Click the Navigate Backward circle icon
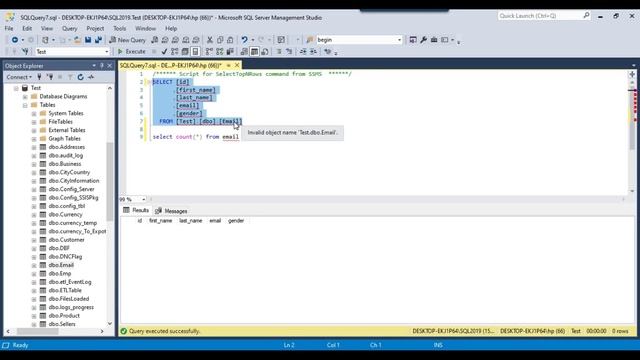640x360 pixels. pyautogui.click(x=15, y=40)
